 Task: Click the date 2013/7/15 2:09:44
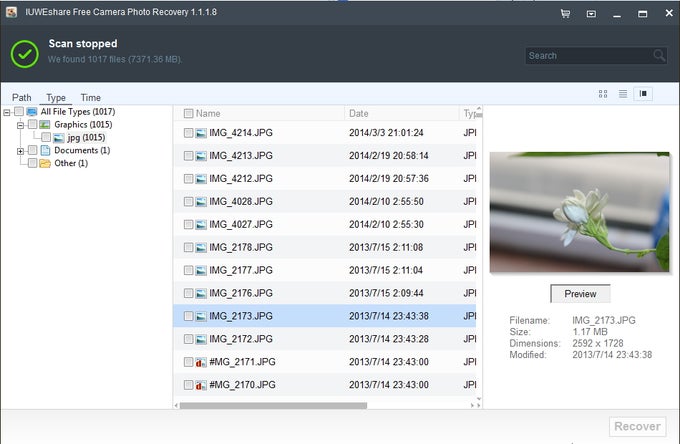coord(386,294)
